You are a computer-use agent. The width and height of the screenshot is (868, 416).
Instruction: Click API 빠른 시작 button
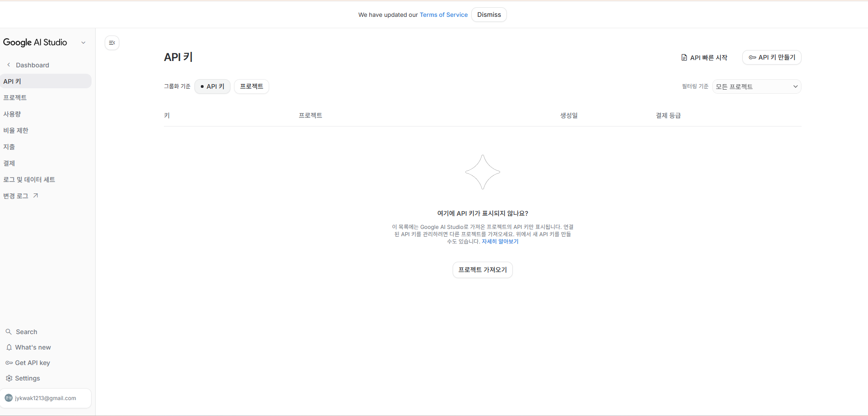coord(704,57)
